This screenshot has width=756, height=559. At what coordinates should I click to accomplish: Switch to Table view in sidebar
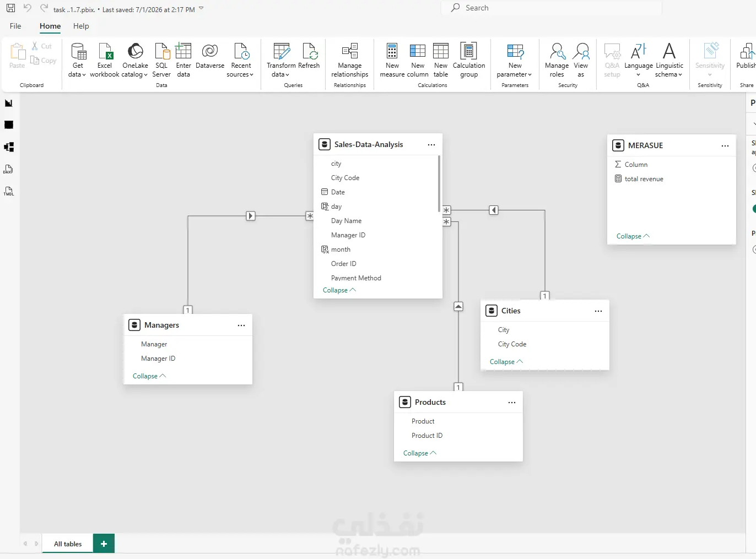[9, 125]
